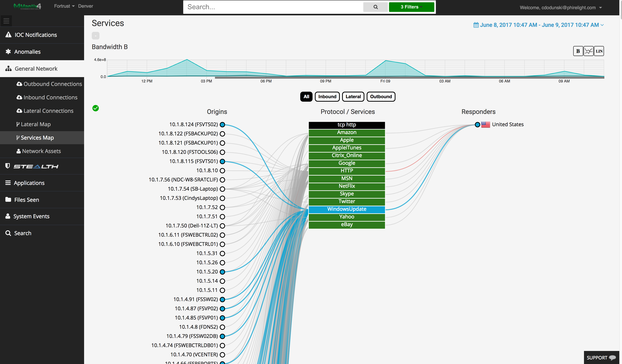Click origin label 10.1.4.70 (VCENTER)
622x364 pixels.
pos(194,355)
